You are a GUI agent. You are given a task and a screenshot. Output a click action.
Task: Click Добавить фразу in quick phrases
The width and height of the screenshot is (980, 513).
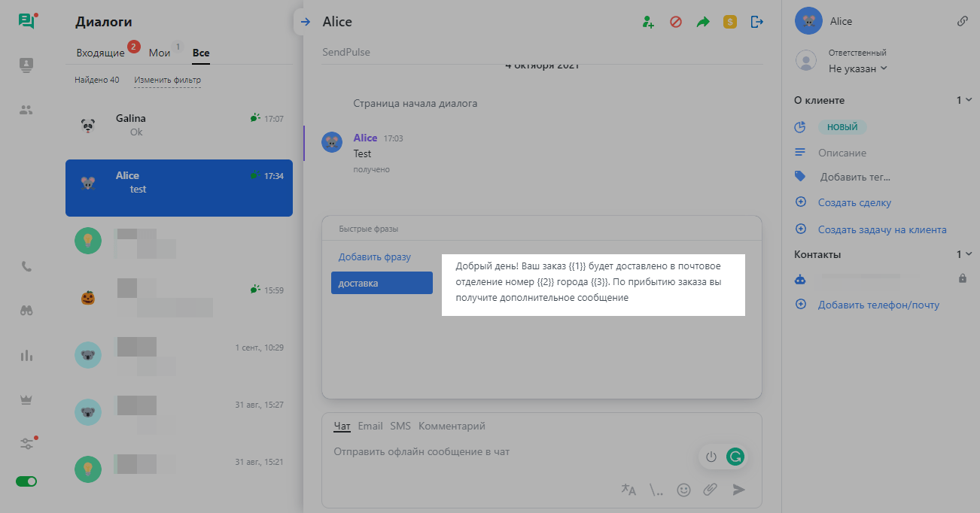click(x=374, y=256)
